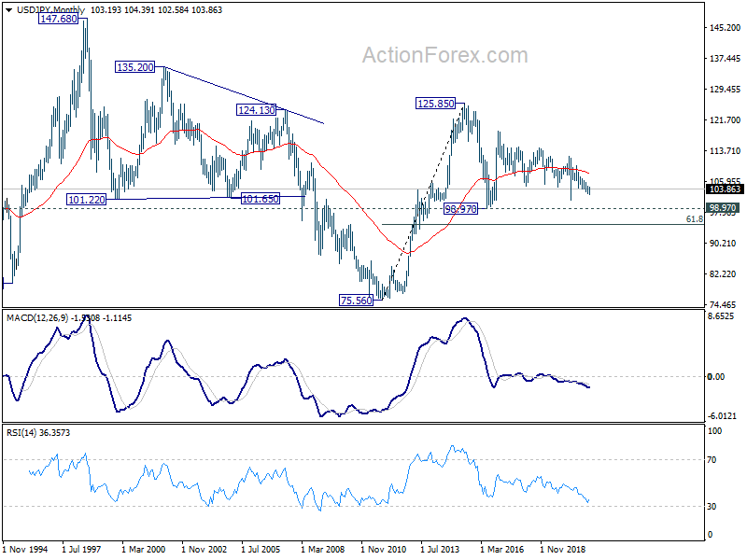The height and width of the screenshot is (560, 747).
Task: Click the 101.220 support label
Action: pos(86,200)
